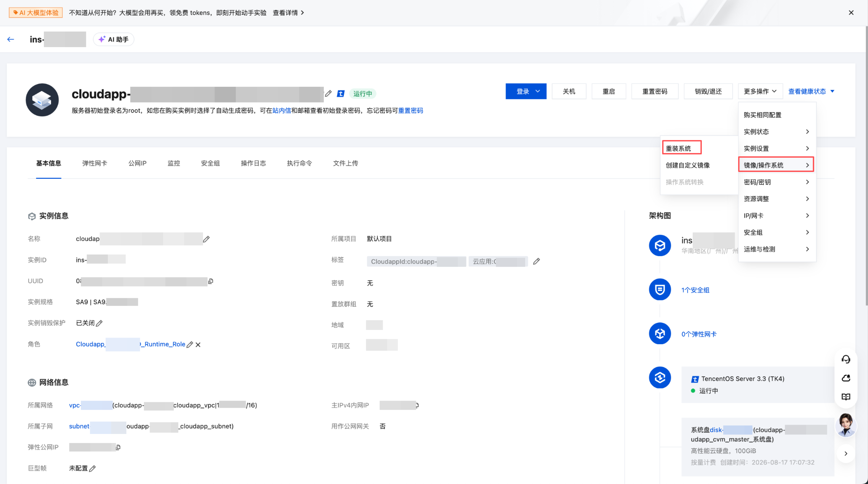Open the documentation book icon
The width and height of the screenshot is (868, 484).
[x=846, y=397]
